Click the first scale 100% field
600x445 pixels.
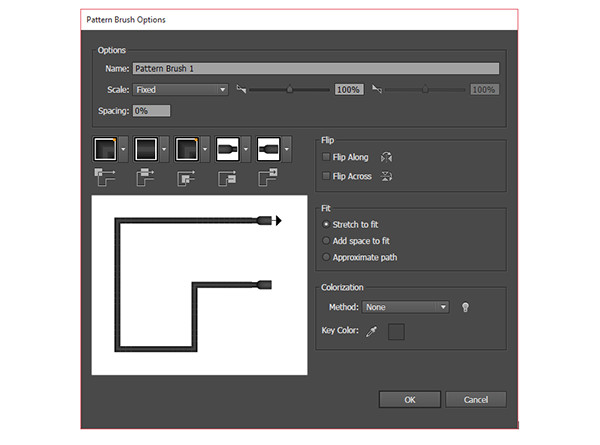tap(349, 90)
